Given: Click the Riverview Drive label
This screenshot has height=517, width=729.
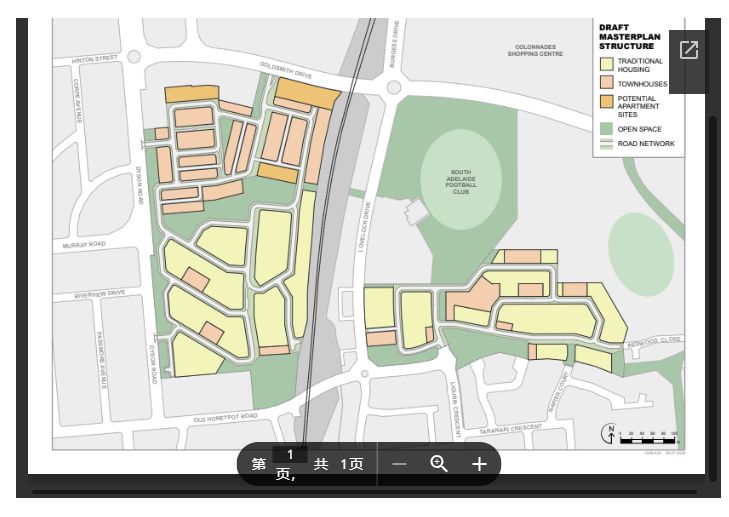Looking at the screenshot, I should pos(99,294).
